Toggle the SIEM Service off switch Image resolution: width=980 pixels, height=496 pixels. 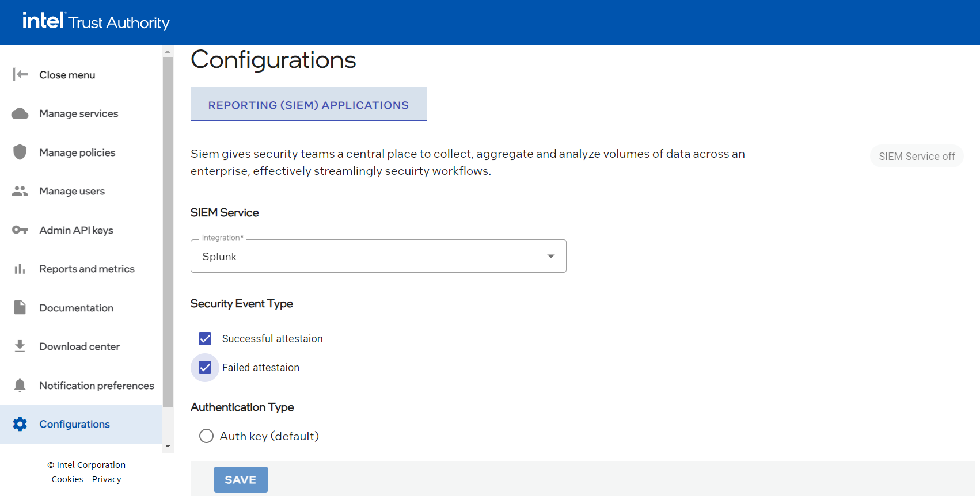point(917,156)
